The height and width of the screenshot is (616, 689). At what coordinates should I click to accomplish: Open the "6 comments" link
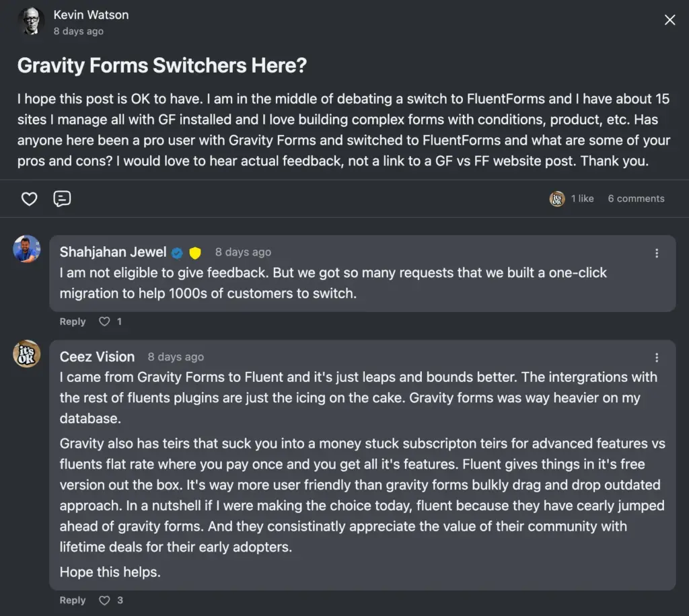coord(636,198)
